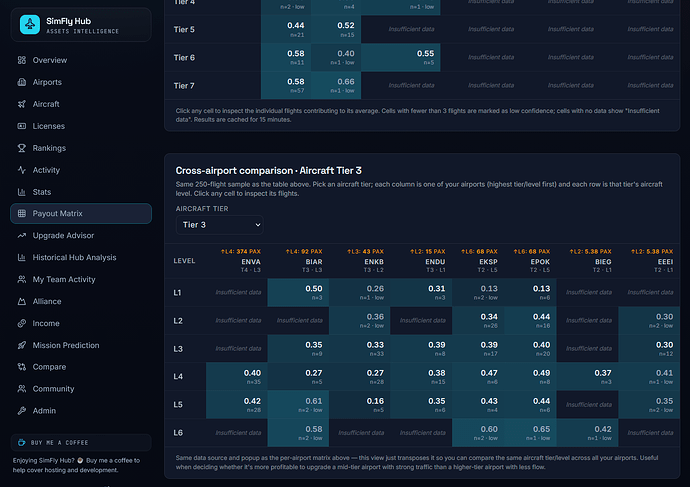The width and height of the screenshot is (690, 487).
Task: Click the Buy Me a Coffee button
Action: [x=81, y=443]
